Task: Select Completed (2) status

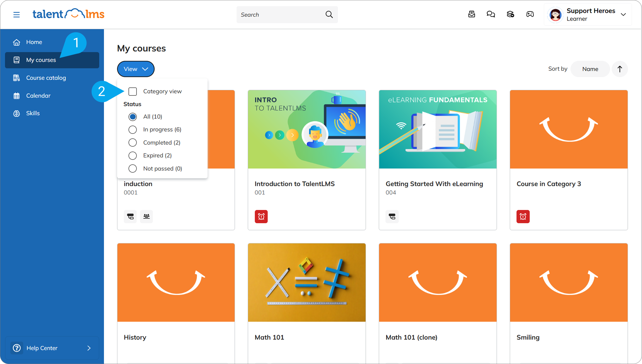Action: pyautogui.click(x=132, y=142)
